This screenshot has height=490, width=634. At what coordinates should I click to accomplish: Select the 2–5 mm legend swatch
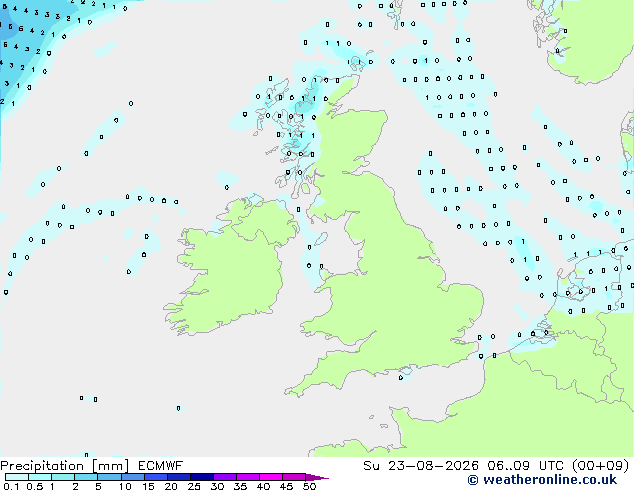click(x=86, y=477)
